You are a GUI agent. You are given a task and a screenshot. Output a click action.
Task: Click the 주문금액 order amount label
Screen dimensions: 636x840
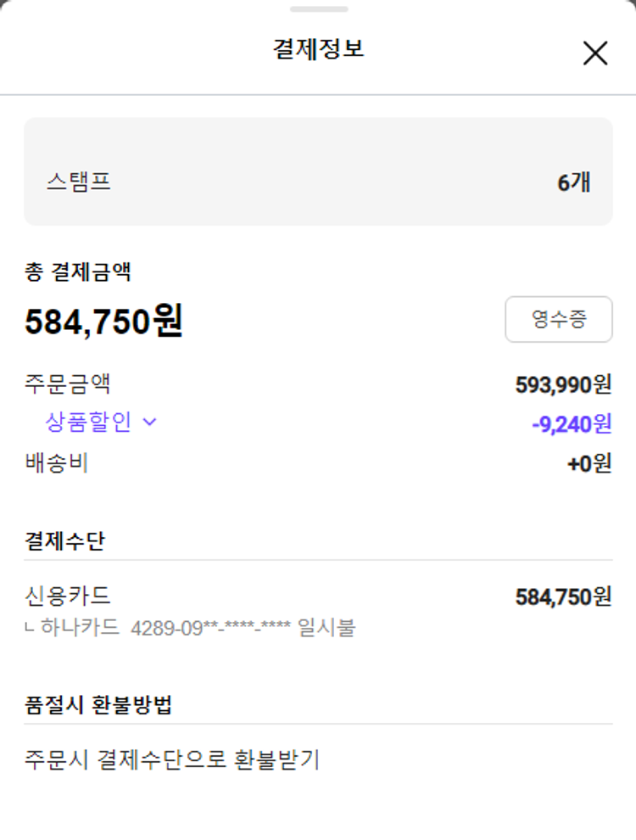pyautogui.click(x=68, y=384)
